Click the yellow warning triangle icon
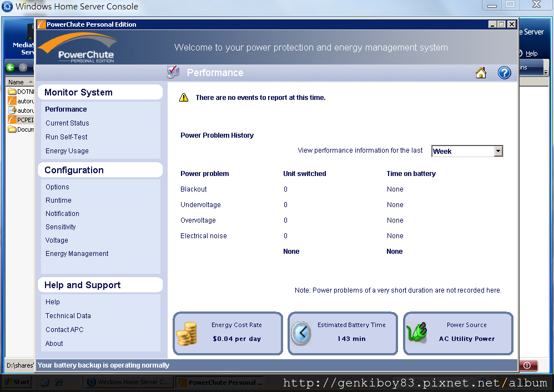This screenshot has width=554, height=392. point(184,98)
